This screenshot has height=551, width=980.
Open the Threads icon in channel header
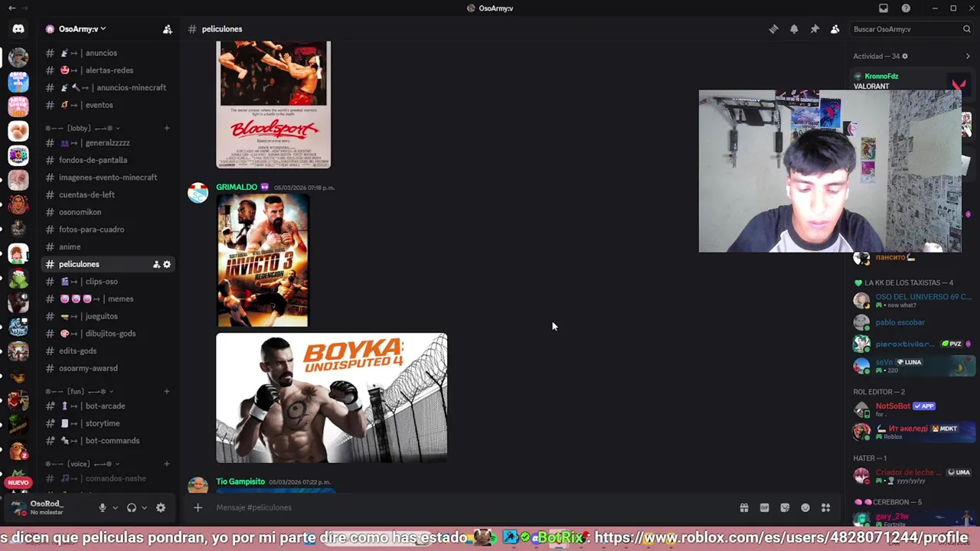[x=773, y=29]
